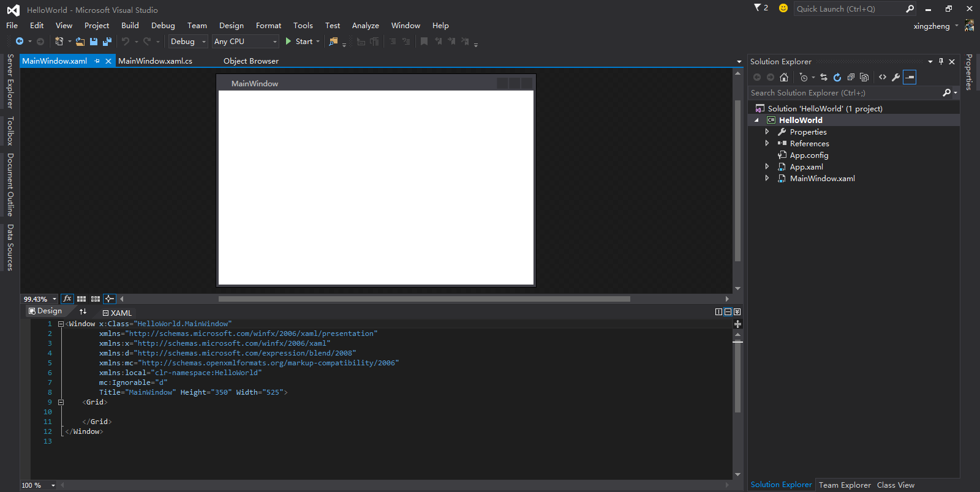
Task: Refresh the Solution Explorer
Action: click(837, 77)
